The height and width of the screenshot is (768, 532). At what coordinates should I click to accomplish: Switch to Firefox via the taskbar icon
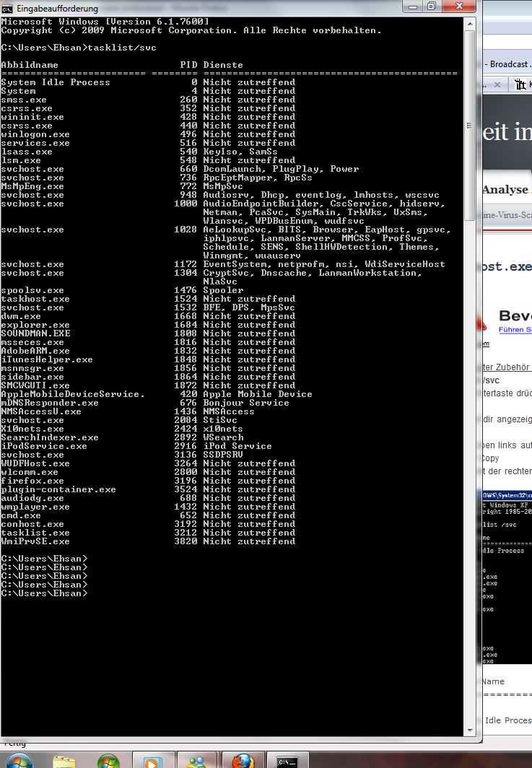[243, 760]
